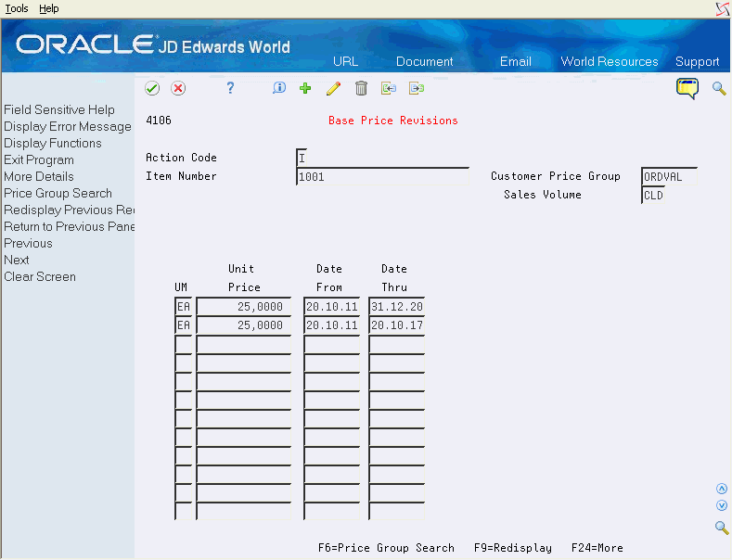Click F24=More function key text
The width and height of the screenshot is (732, 560).
(597, 548)
